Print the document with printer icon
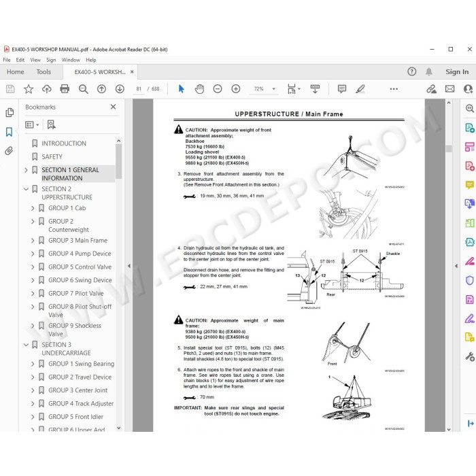476x476 pixels. click(65, 89)
